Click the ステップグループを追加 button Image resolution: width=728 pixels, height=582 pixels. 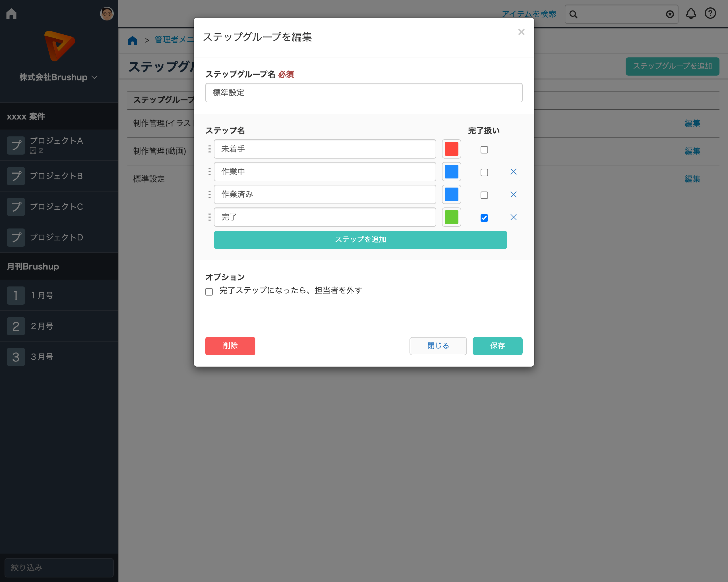click(x=672, y=66)
